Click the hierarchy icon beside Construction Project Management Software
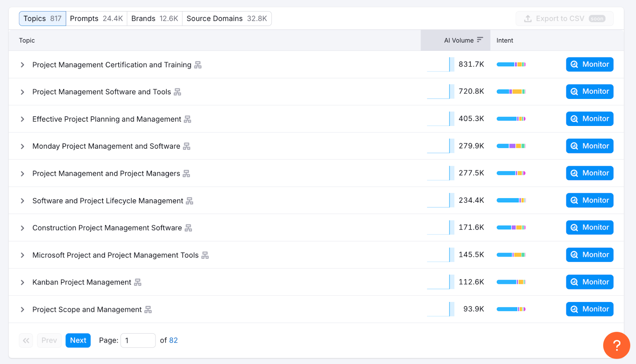 pos(188,228)
